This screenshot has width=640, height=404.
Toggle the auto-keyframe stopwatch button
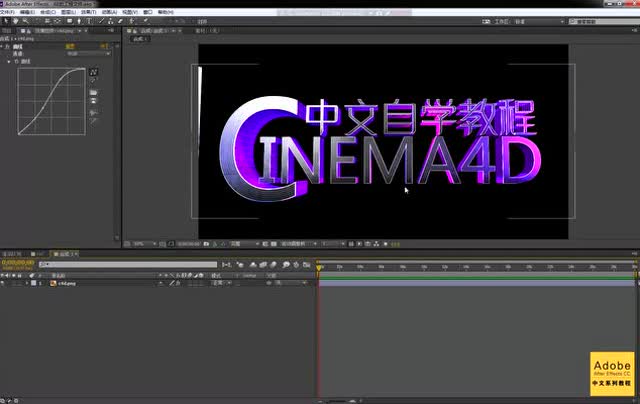(297, 265)
